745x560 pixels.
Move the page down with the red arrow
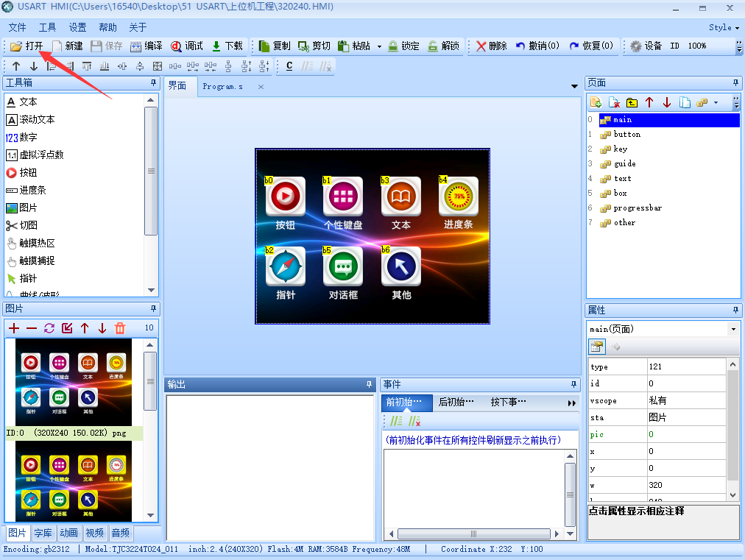point(667,102)
